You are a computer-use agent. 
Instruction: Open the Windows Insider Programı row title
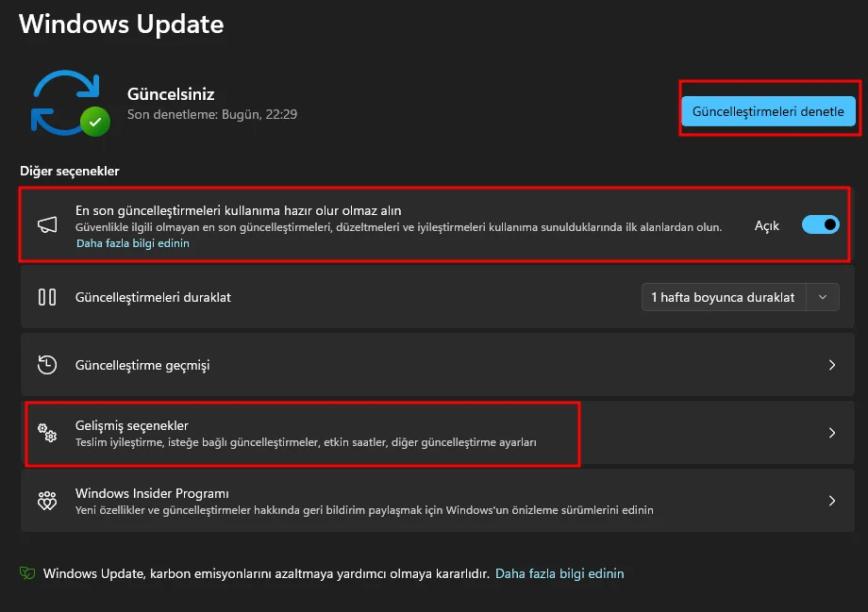[152, 493]
